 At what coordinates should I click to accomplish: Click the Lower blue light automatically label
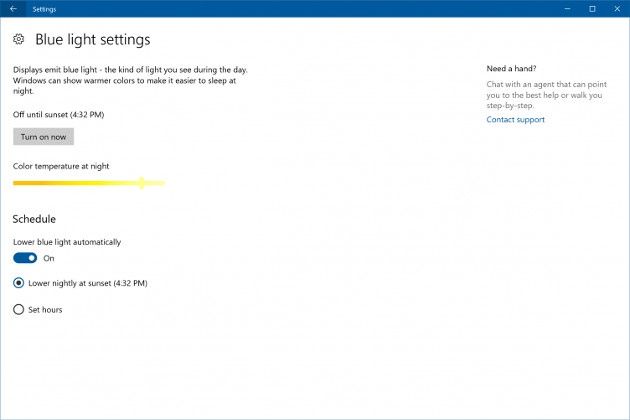pyautogui.click(x=67, y=242)
